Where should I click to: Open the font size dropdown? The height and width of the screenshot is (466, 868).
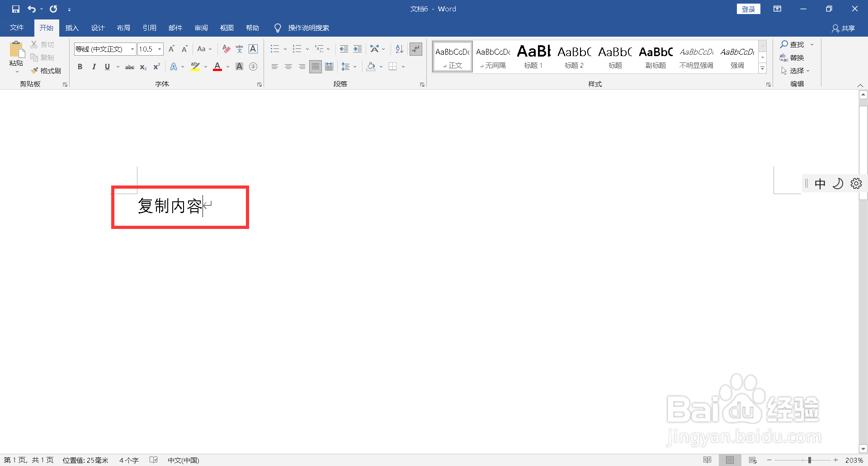coord(160,49)
